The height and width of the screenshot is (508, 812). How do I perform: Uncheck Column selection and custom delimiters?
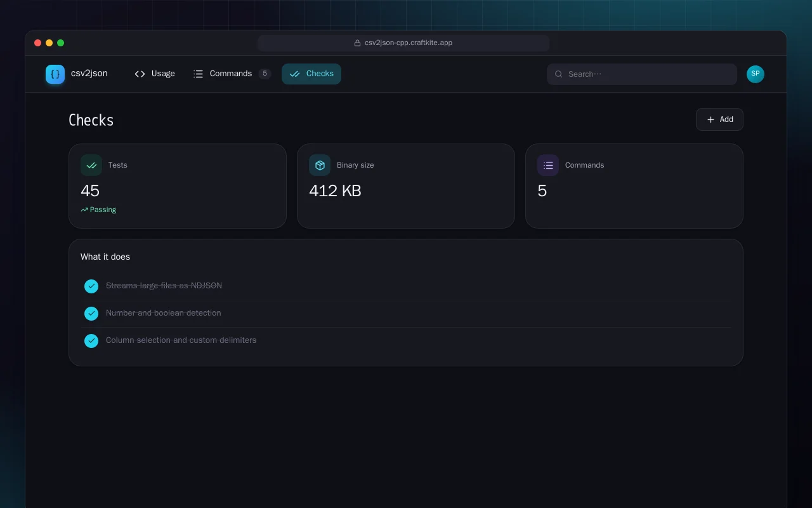point(91,341)
